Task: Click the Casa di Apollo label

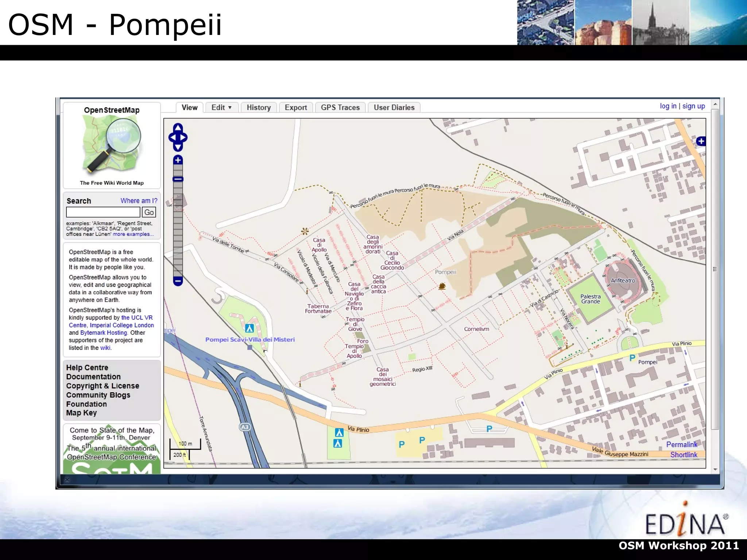Action: 319,245
